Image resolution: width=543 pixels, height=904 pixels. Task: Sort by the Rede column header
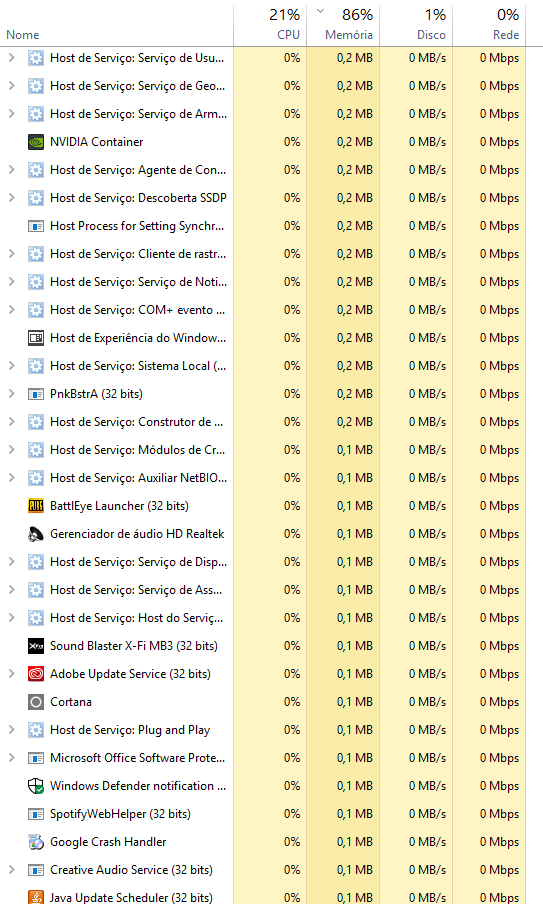489,24
